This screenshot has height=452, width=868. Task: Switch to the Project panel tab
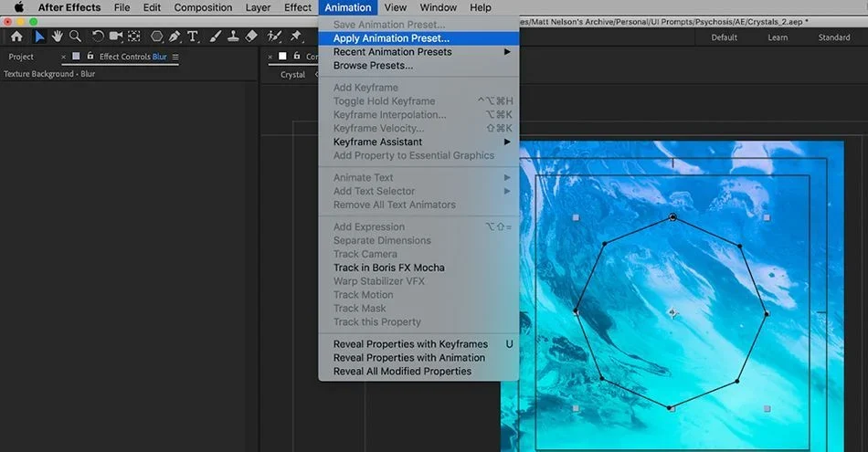21,57
